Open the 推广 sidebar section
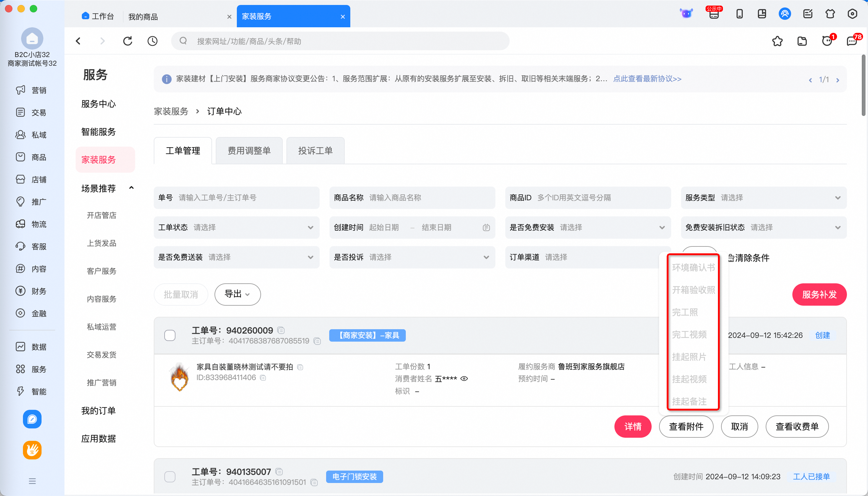This screenshot has height=496, width=868. click(x=31, y=202)
